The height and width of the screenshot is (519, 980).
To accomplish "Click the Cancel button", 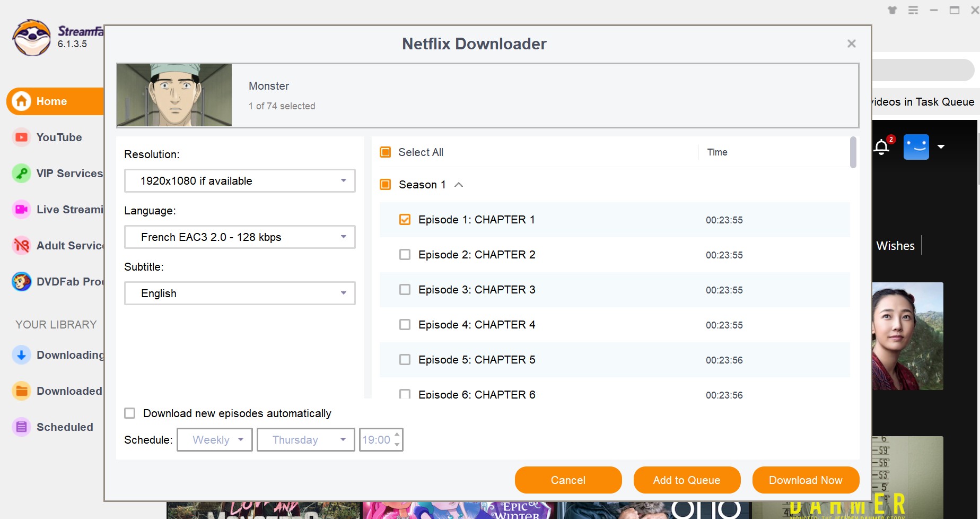I will [568, 480].
